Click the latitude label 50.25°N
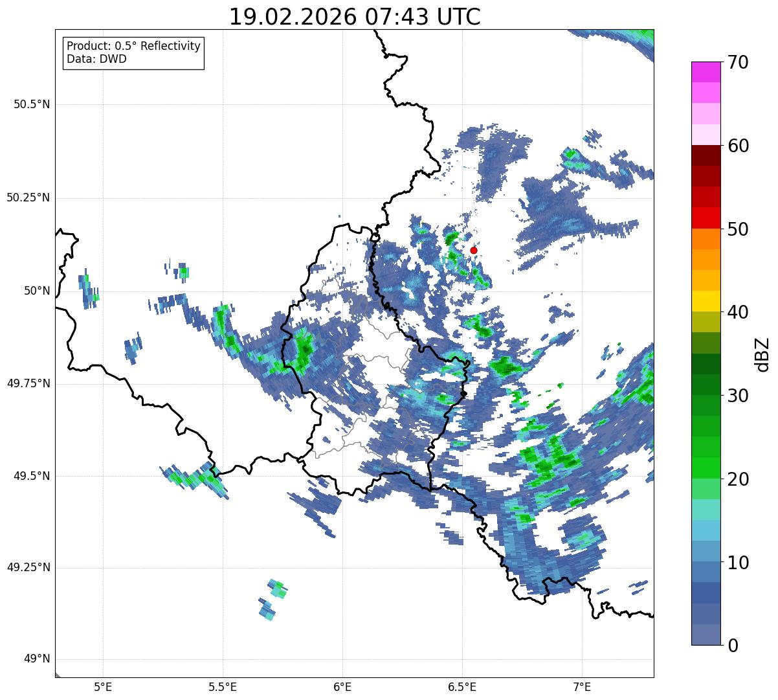This screenshot has width=778, height=700. (x=28, y=198)
